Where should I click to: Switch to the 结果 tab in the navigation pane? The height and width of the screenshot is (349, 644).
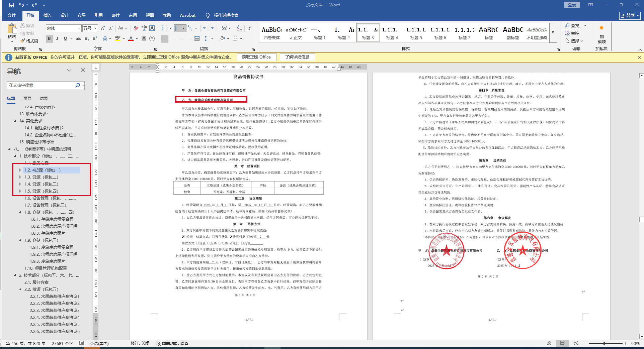coord(44,99)
